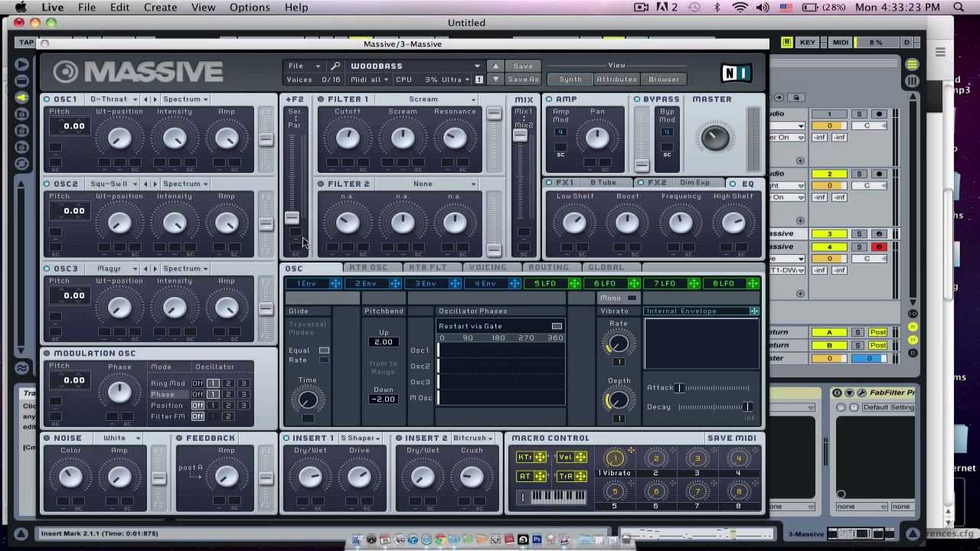Click the volume icon in menu bar
This screenshot has width=980, height=551.
pyautogui.click(x=763, y=8)
